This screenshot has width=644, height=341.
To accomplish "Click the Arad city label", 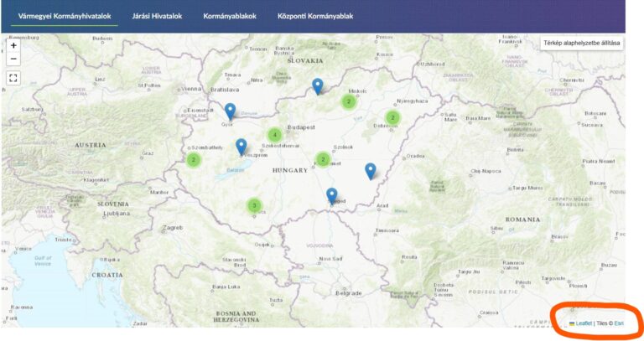I will coord(382,205).
